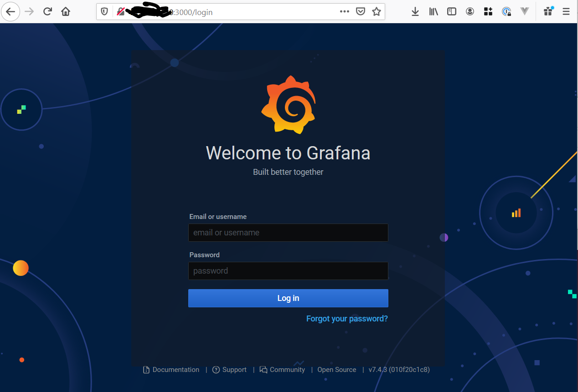The height and width of the screenshot is (392, 578).
Task: Reload the Grafana login page
Action: [47, 12]
